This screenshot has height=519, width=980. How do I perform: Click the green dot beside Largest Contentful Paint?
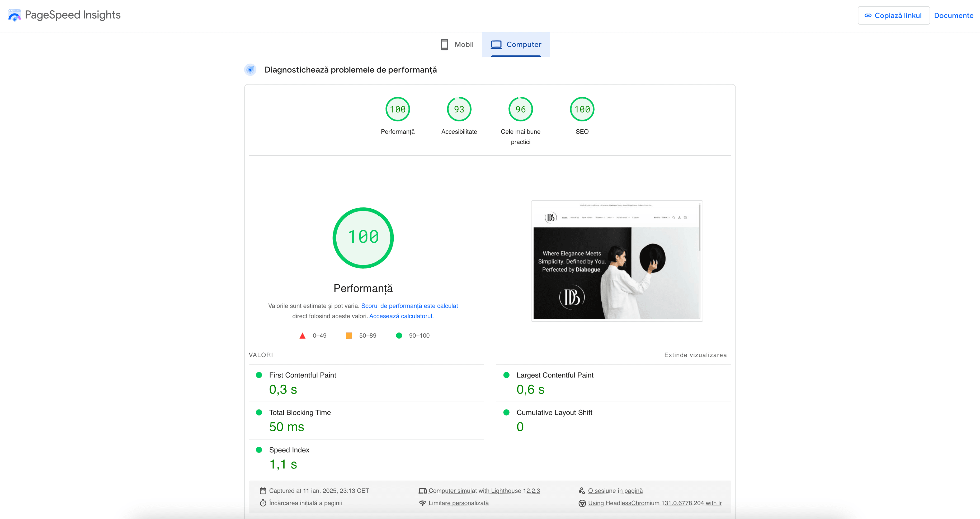(x=506, y=375)
